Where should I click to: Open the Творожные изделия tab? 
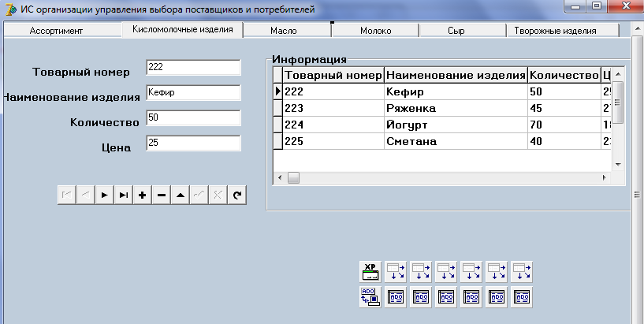pos(563,31)
